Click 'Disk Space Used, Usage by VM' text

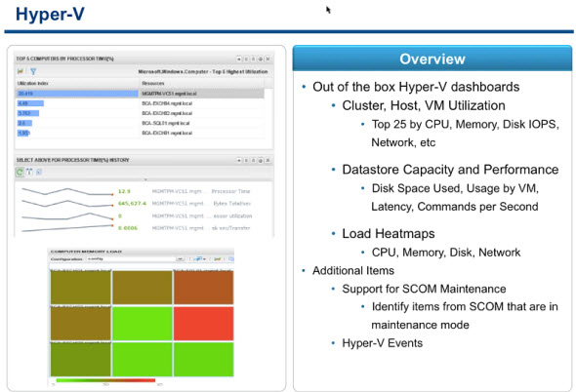pos(455,188)
